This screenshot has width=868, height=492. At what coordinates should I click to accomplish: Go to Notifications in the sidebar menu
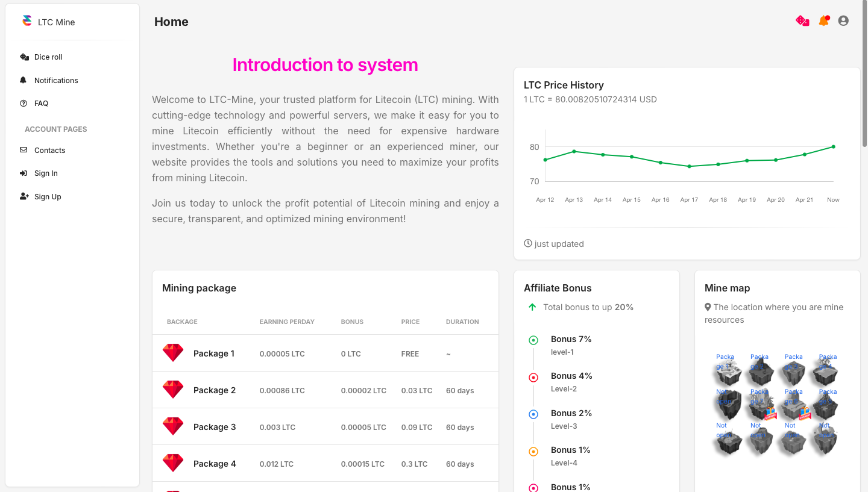(x=56, y=81)
